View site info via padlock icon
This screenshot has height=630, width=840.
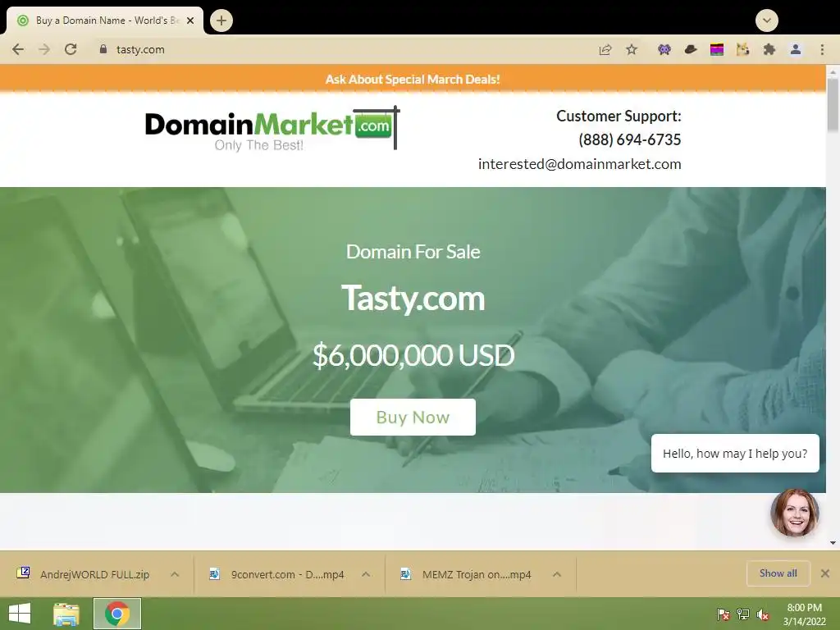click(103, 48)
